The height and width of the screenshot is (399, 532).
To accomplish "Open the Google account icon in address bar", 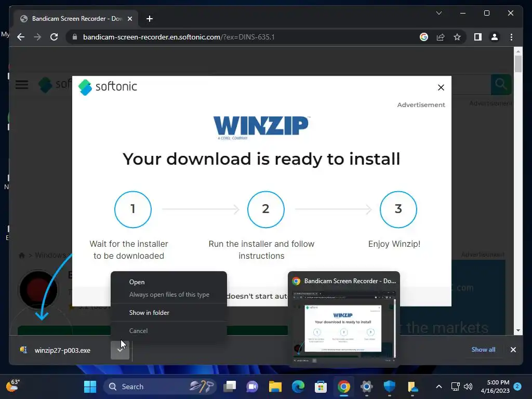I will 424,37.
